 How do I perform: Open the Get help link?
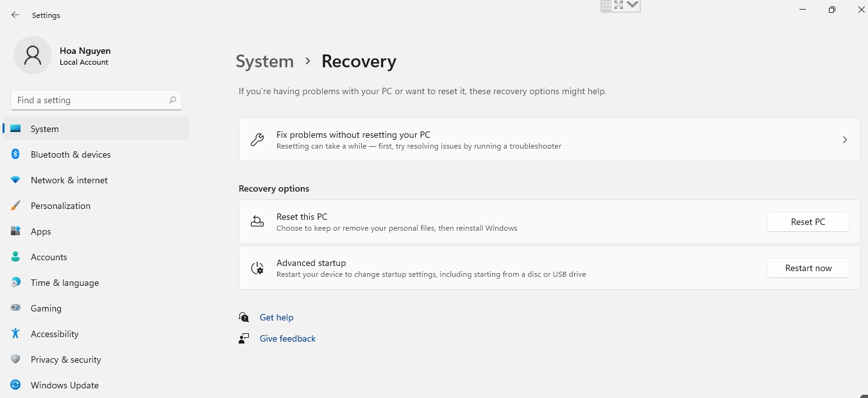(x=276, y=317)
